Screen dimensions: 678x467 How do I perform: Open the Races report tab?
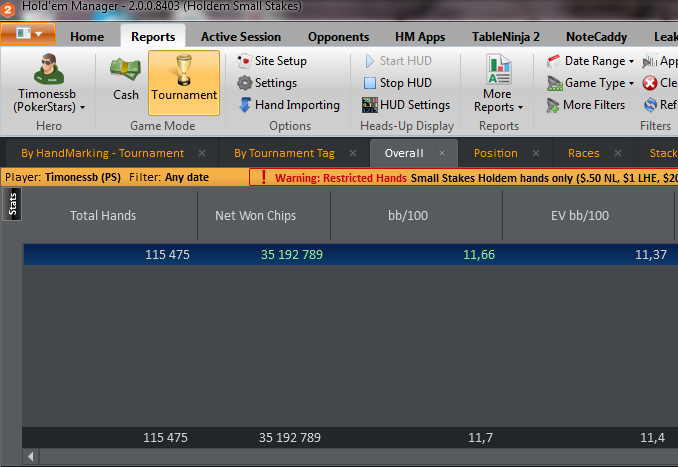pos(583,153)
